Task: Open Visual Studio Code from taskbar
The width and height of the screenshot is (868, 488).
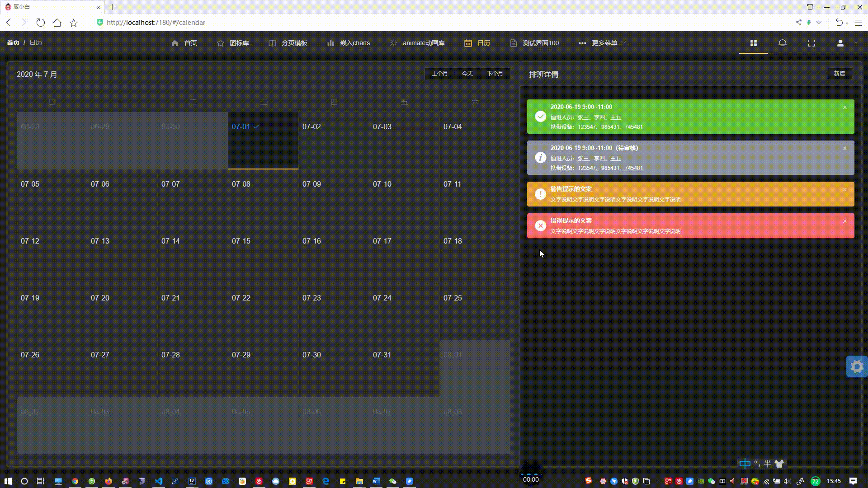Action: [x=159, y=481]
